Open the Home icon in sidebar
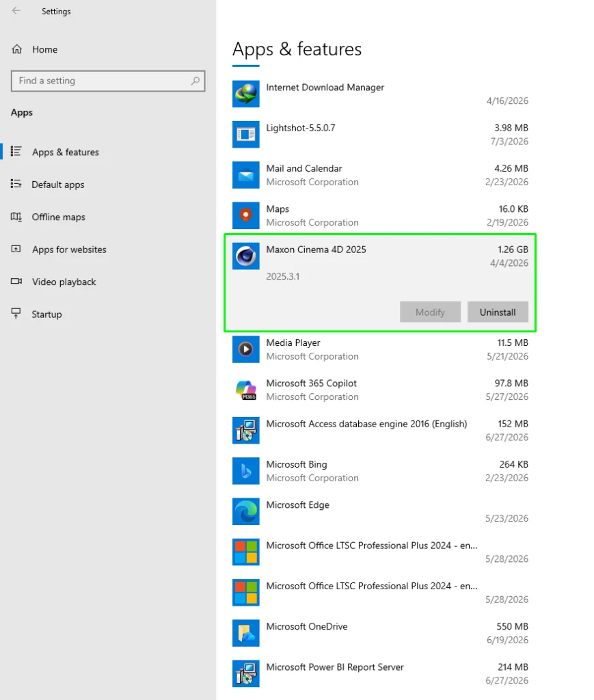This screenshot has width=594, height=700. [x=17, y=49]
